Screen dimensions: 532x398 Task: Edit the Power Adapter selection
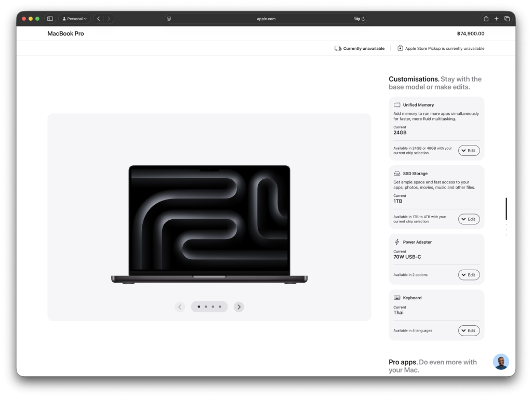tap(469, 275)
